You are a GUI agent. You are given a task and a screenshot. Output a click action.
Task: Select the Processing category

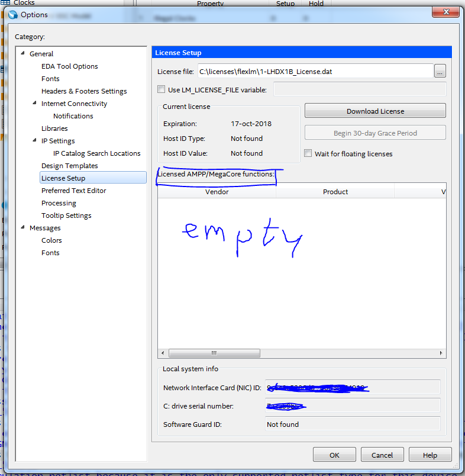[x=59, y=203]
